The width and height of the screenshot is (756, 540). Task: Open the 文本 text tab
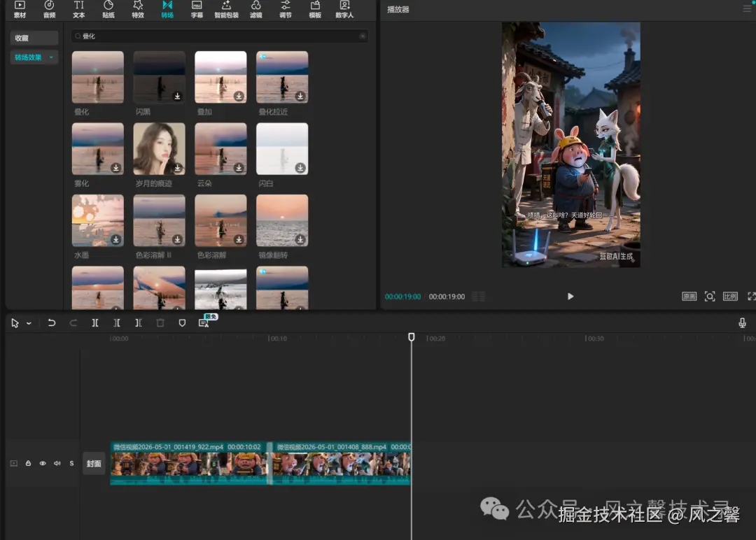coord(78,9)
